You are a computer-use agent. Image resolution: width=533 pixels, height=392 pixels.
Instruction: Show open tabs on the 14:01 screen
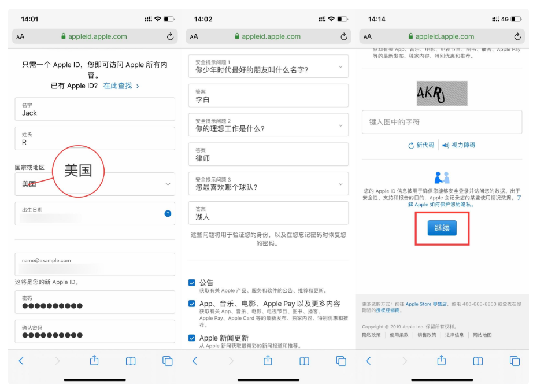[x=168, y=361]
